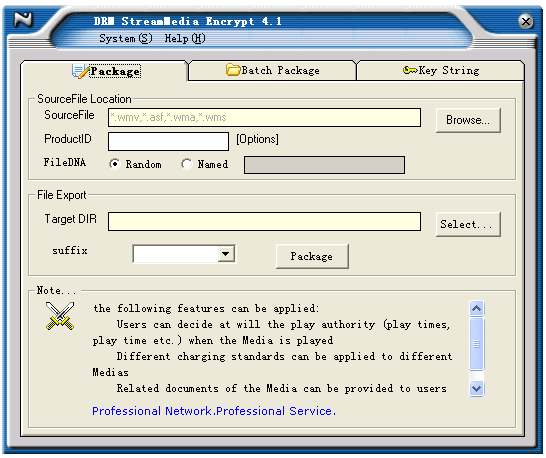This screenshot has height=458, width=546.
Task: Click the folder icon on Batch Package tab
Action: (x=233, y=70)
